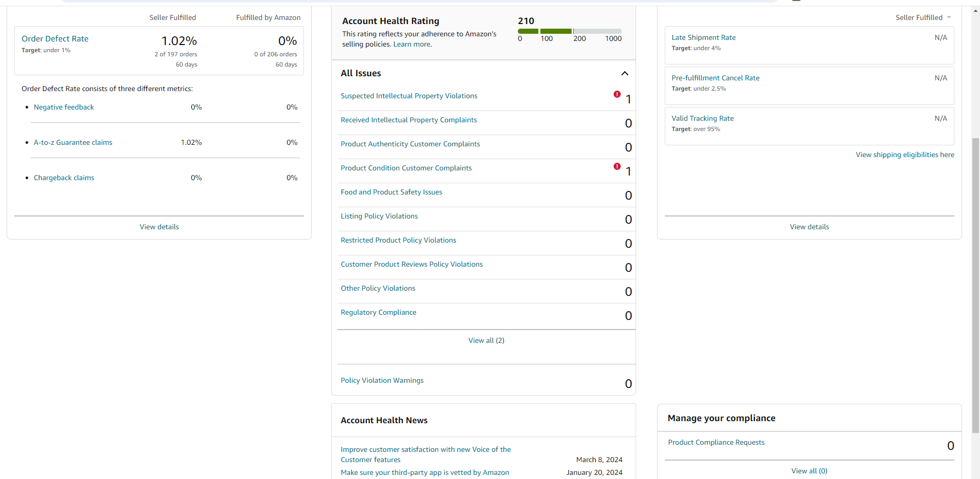Click Learn more in Account Health Rating
Viewport: 980px width, 479px height.
point(412,44)
